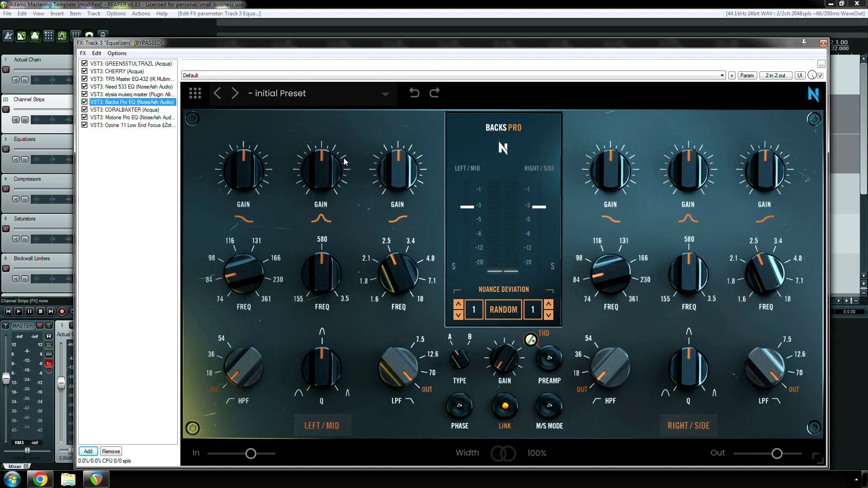Open the Actions menu
Image resolution: width=868 pixels, height=488 pixels.
click(141, 14)
